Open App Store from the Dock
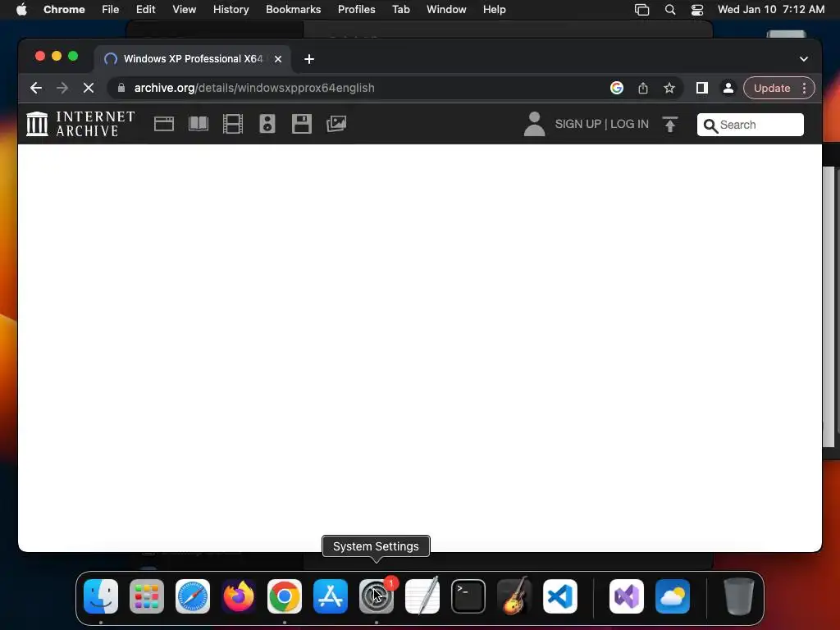840x630 pixels. click(331, 596)
